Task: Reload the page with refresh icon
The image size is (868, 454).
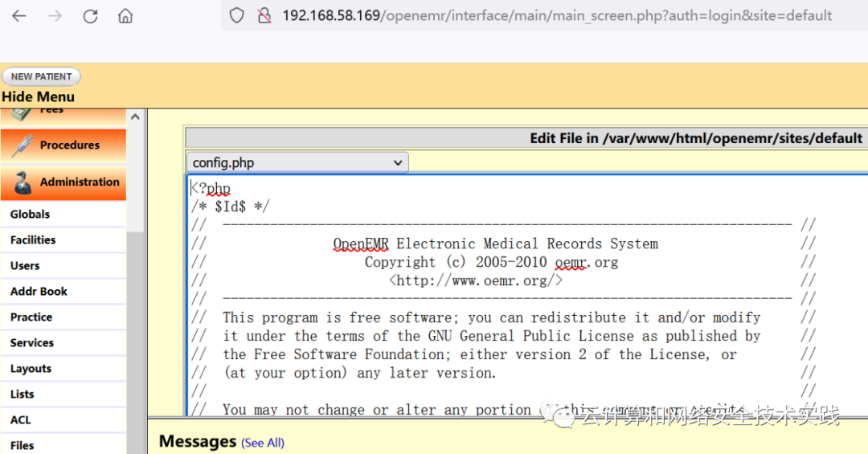Action: tap(90, 16)
